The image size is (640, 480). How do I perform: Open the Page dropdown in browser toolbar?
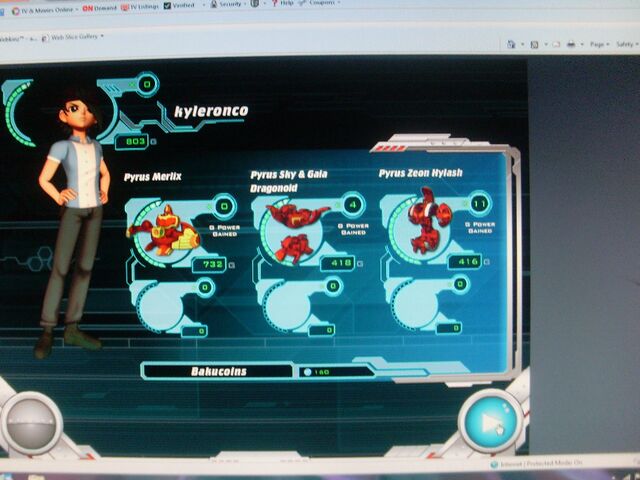[x=599, y=44]
